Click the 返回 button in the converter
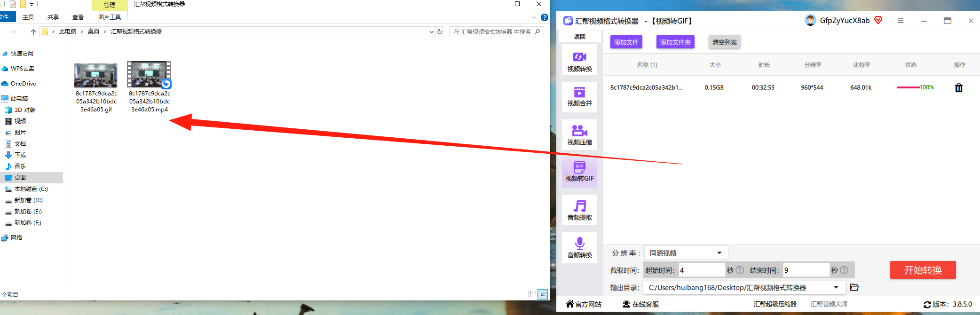The image size is (980, 315). pos(579,37)
